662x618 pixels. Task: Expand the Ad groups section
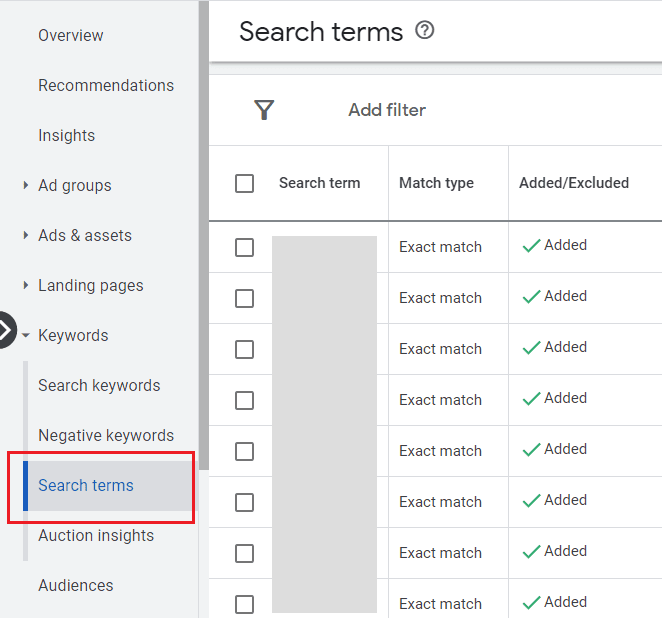[x=26, y=185]
